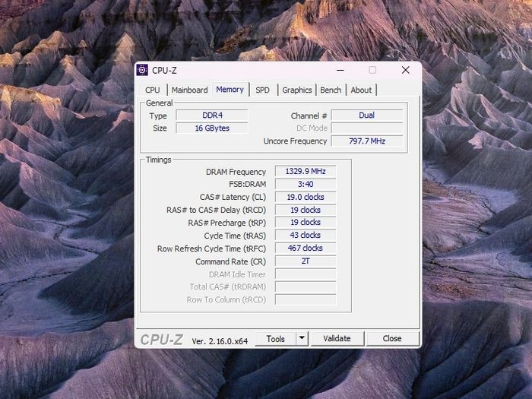Click the DDR4 memory type field
Screen dimensions: 532x399
click(212, 116)
